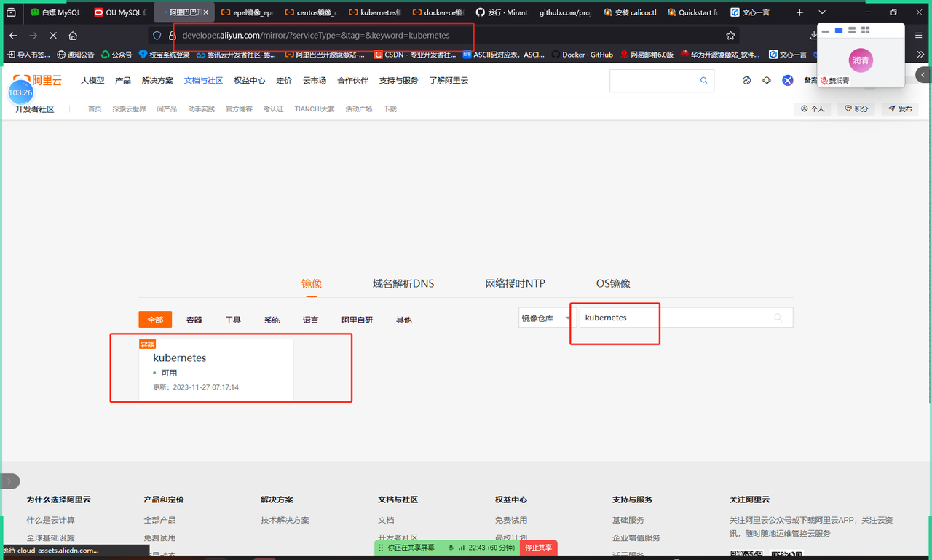Open Firefox tab manager icon at top-left

[10, 12]
